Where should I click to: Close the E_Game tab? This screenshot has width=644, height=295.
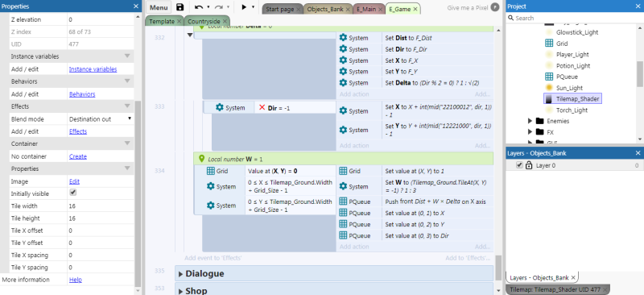pos(415,9)
